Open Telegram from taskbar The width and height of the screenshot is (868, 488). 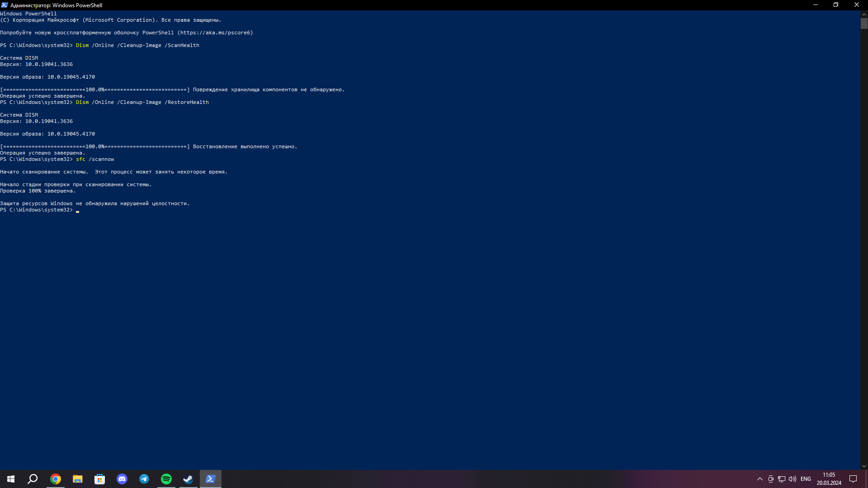(144, 479)
